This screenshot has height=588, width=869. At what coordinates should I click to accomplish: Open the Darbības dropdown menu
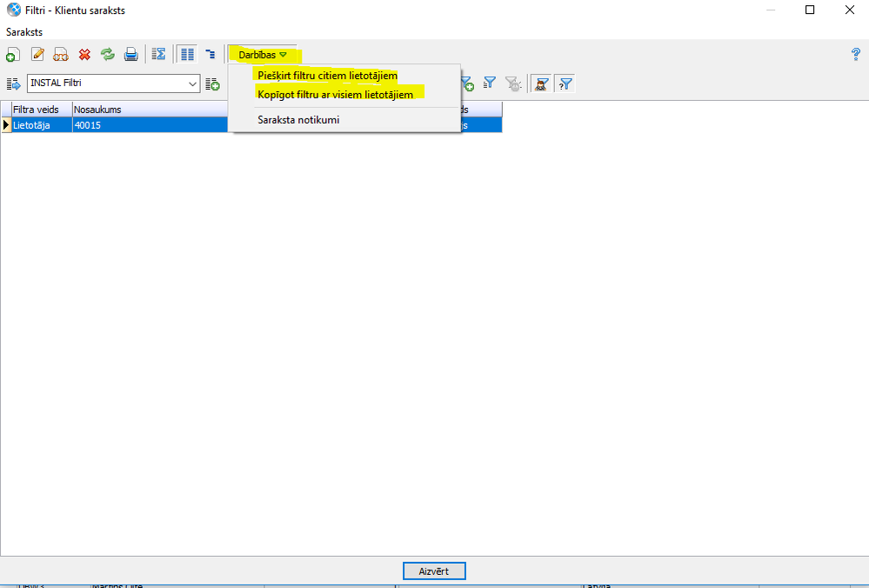point(262,55)
